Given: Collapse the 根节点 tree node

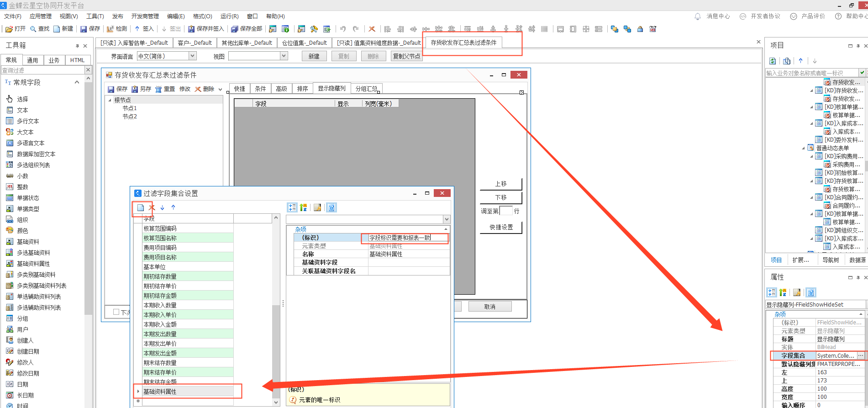Looking at the screenshot, I should (110, 100).
